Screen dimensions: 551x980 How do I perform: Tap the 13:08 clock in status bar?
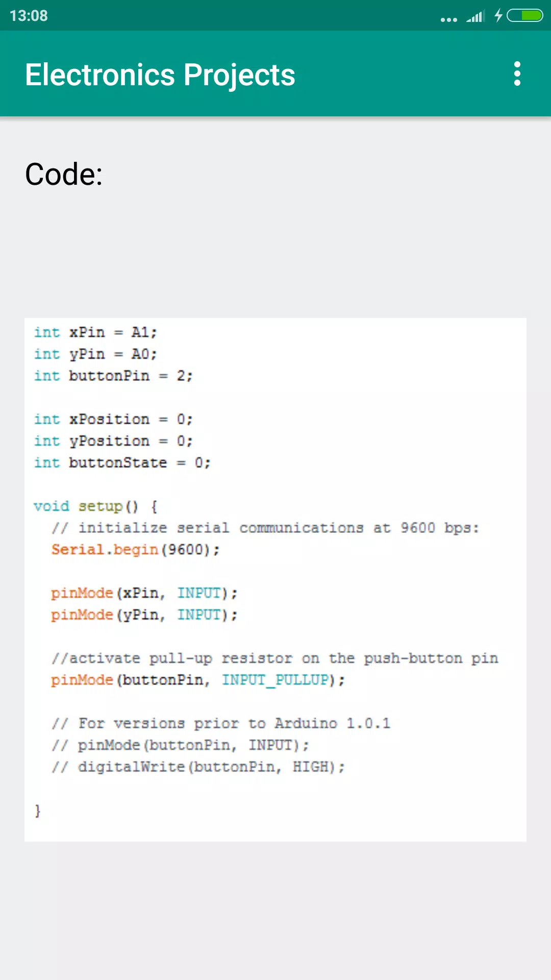pos(29,16)
